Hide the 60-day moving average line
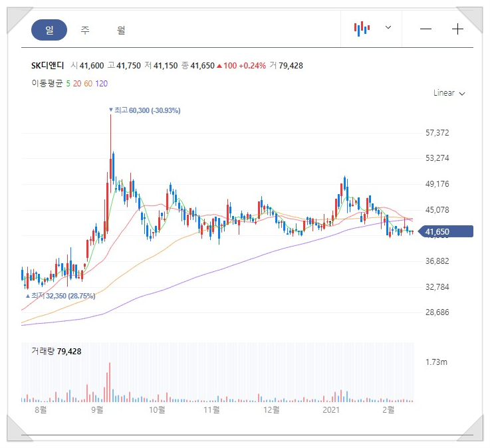The width and height of the screenshot is (490, 448). point(88,84)
